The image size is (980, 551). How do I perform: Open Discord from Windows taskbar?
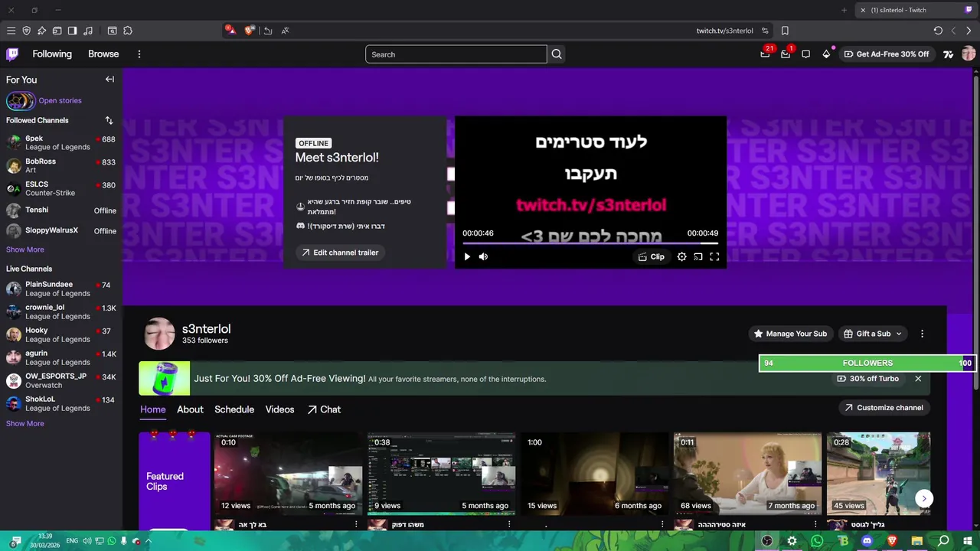coord(867,541)
